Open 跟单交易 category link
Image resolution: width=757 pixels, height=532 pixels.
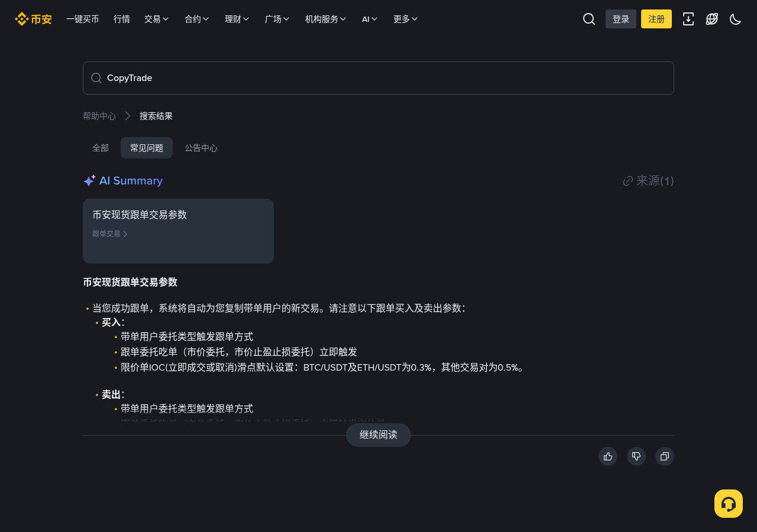tap(110, 233)
